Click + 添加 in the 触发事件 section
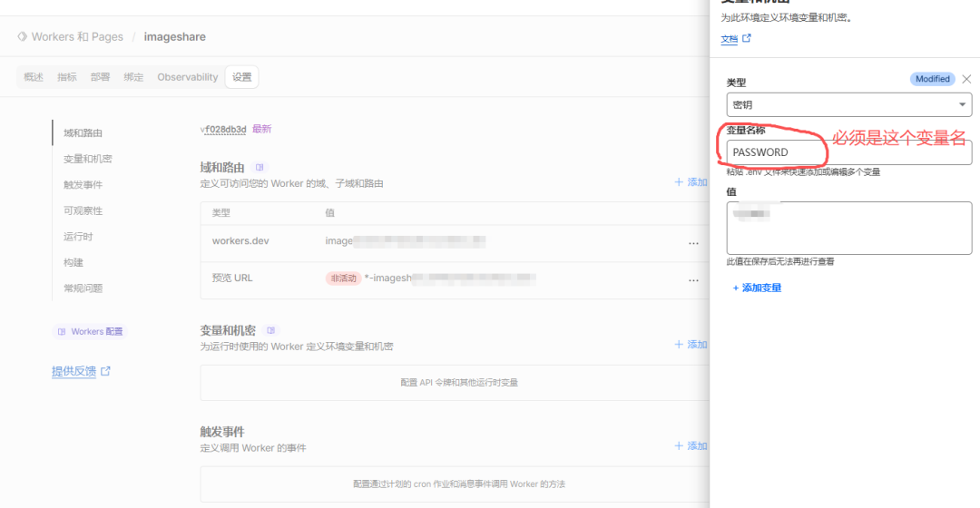This screenshot has width=980, height=508. 691,445
